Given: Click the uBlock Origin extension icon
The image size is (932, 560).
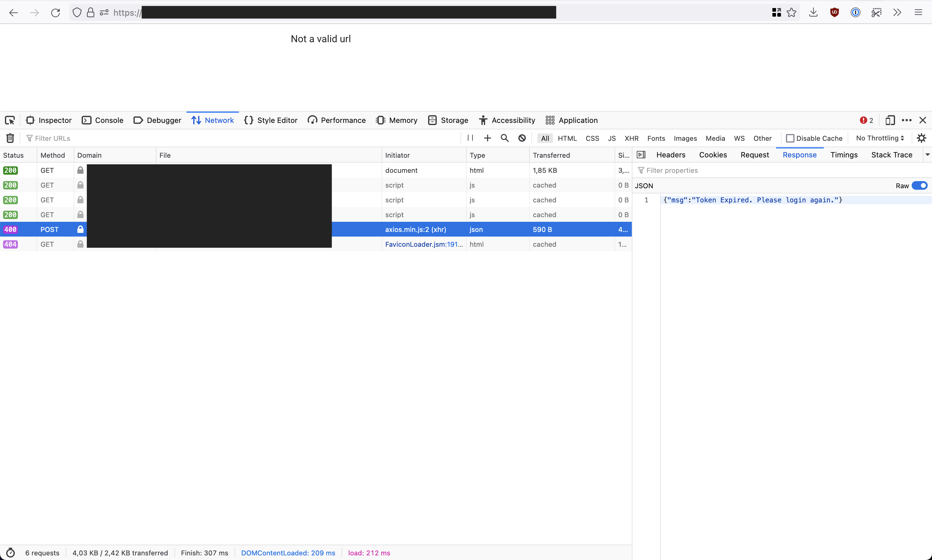Looking at the screenshot, I should point(834,12).
